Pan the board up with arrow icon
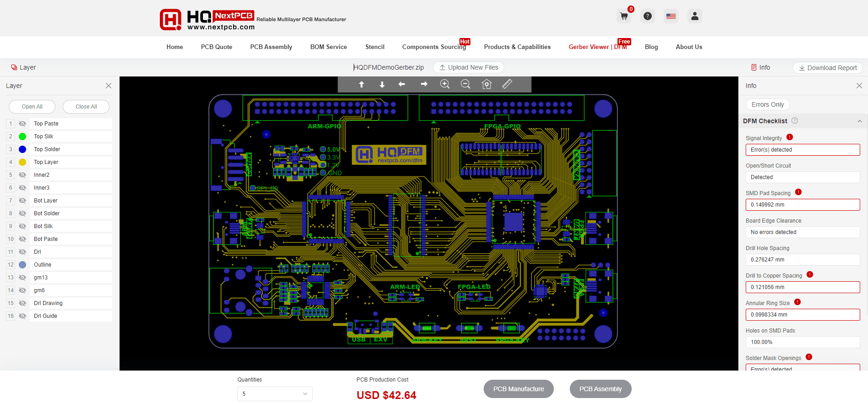This screenshot has height=404, width=868. click(361, 84)
